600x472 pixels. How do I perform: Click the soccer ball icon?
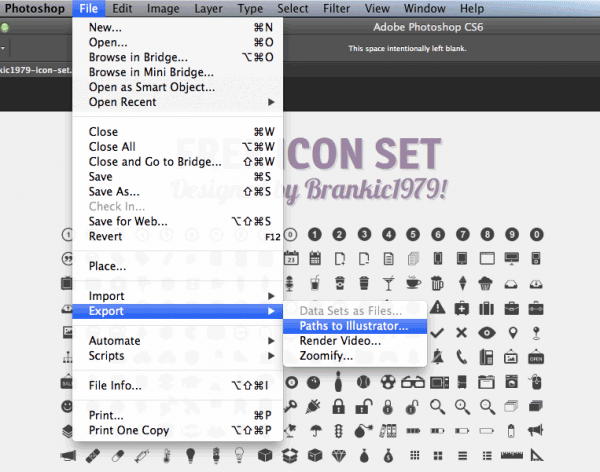[388, 382]
